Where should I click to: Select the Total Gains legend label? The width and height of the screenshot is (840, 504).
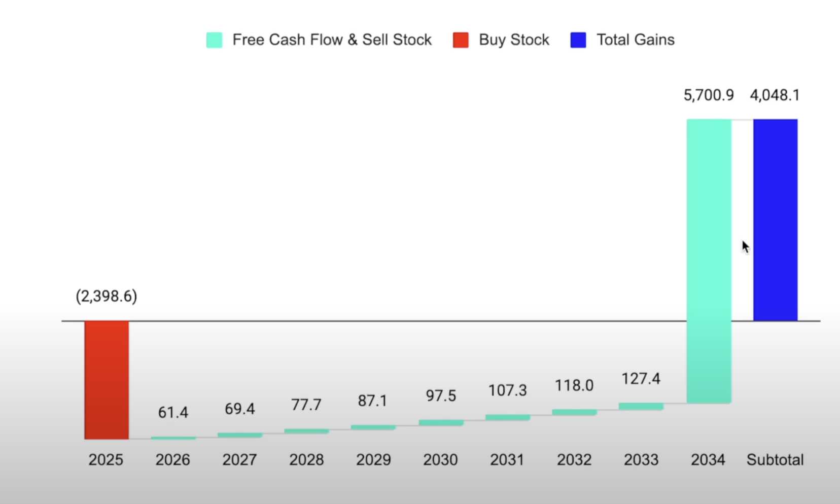point(636,40)
